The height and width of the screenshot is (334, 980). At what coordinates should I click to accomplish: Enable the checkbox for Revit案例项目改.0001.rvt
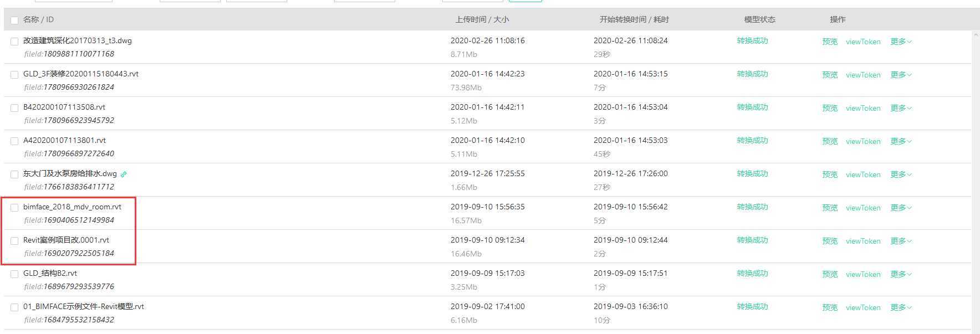[x=14, y=241]
